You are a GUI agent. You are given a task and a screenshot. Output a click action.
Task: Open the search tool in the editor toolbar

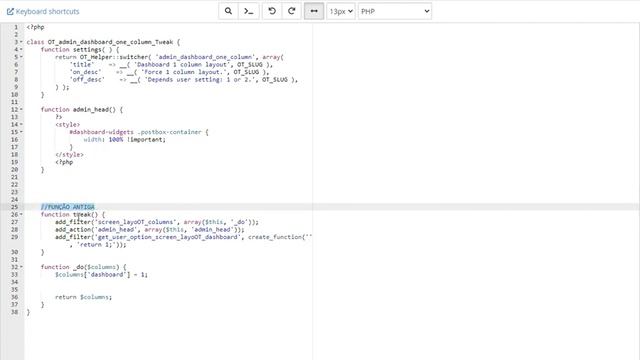click(228, 11)
